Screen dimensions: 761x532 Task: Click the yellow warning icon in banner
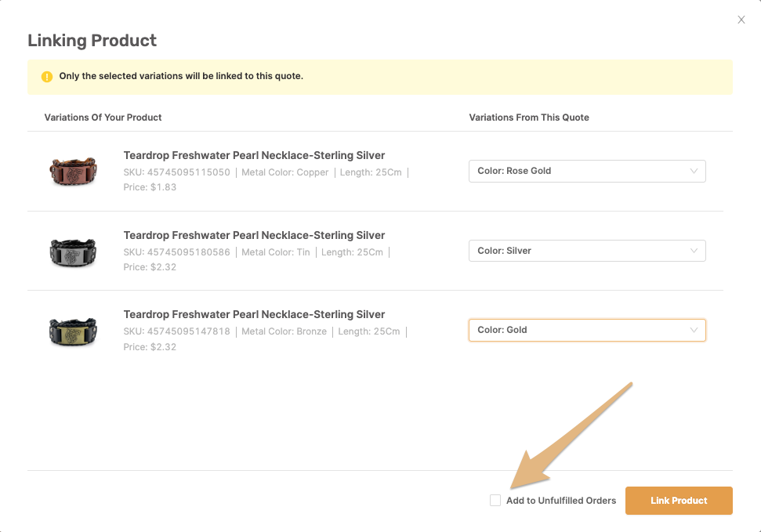pyautogui.click(x=46, y=77)
